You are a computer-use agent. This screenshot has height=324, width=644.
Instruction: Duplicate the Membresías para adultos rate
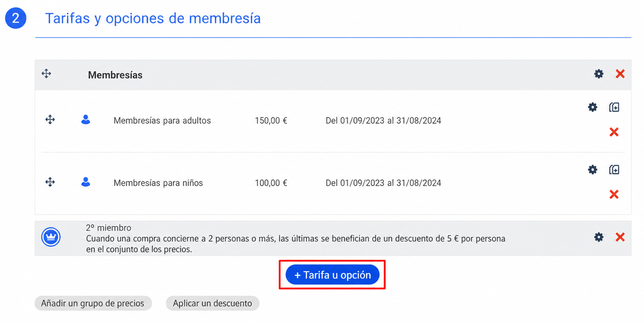tap(614, 107)
